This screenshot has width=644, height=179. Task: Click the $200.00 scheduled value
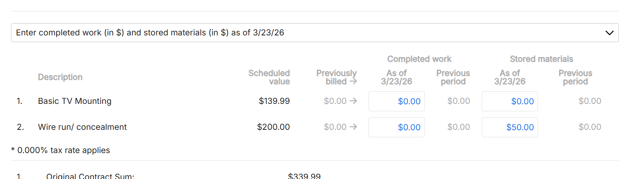pos(273,127)
